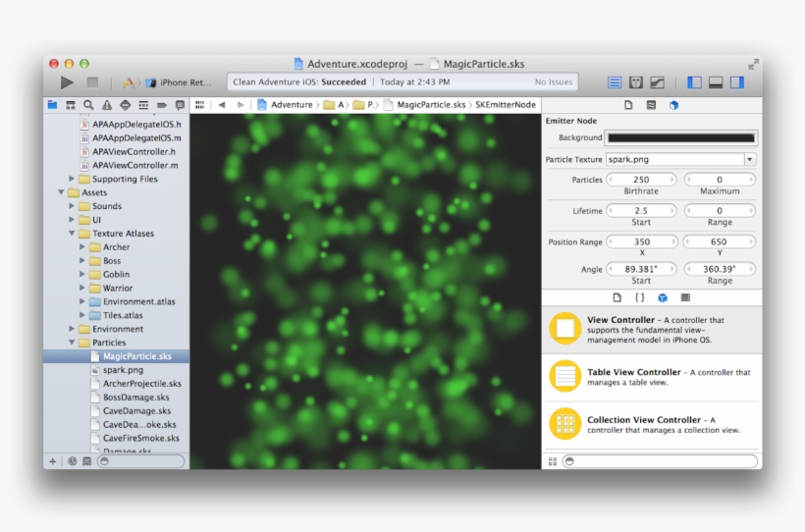Edit the Particles Birthrate field
Screen dimensions: 805x532
pos(641,180)
